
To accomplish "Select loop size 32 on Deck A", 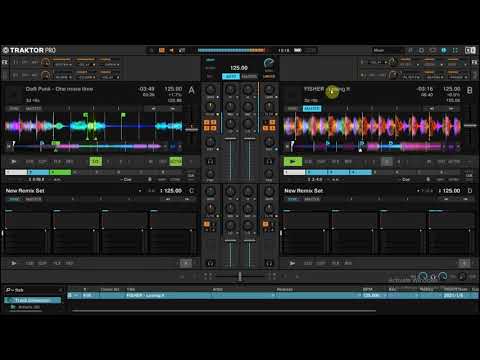I will pyautogui.click(x=96, y=162).
